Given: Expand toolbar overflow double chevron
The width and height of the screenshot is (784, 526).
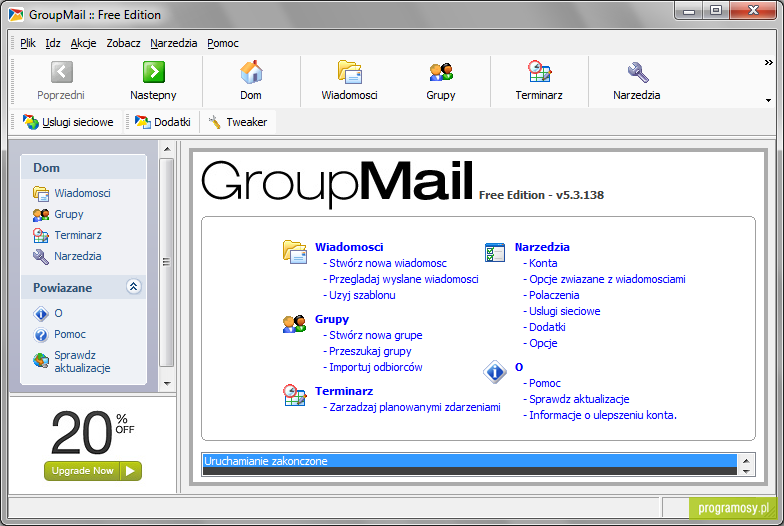Looking at the screenshot, I should coord(768,62).
